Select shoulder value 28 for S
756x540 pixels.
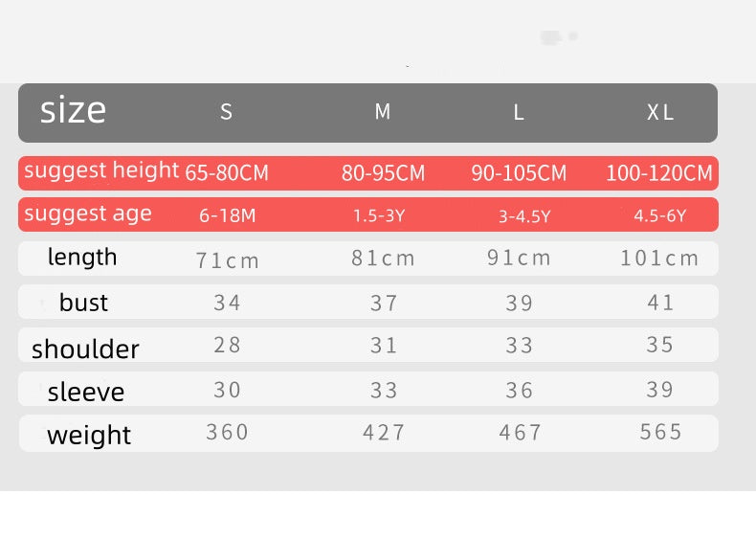(x=228, y=345)
